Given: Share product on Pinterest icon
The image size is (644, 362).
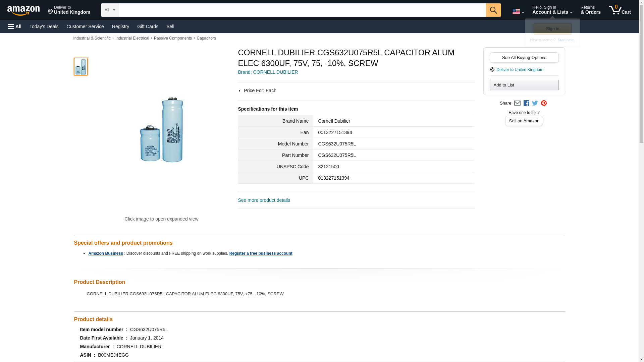Looking at the screenshot, I should 544,103.
